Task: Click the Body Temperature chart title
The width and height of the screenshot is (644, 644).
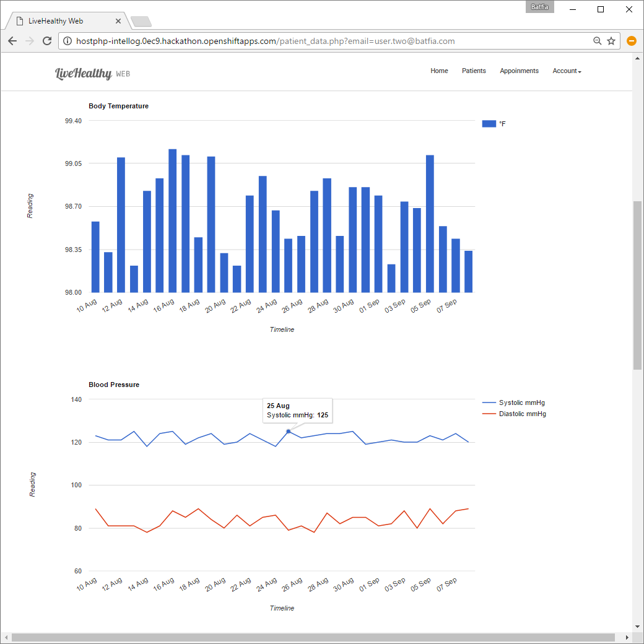Action: tap(118, 106)
